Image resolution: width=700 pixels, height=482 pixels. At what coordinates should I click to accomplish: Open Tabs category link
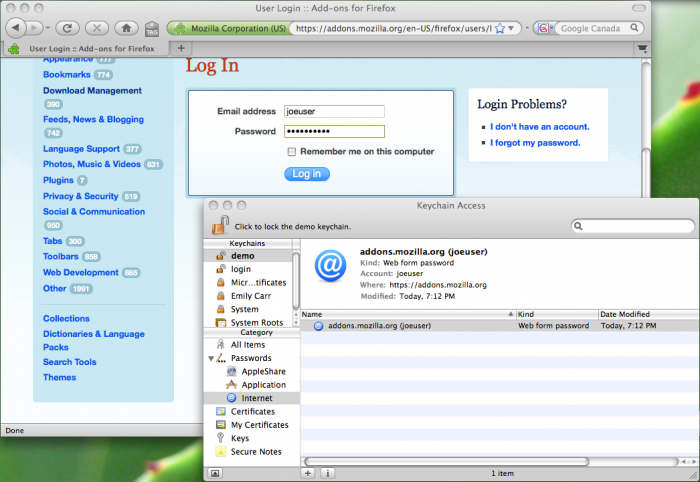pos(52,241)
